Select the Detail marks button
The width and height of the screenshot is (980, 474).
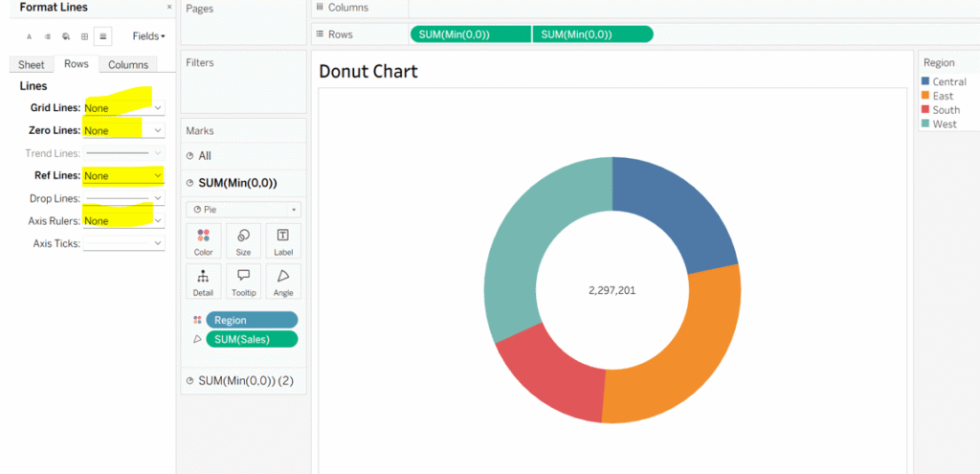point(203,281)
